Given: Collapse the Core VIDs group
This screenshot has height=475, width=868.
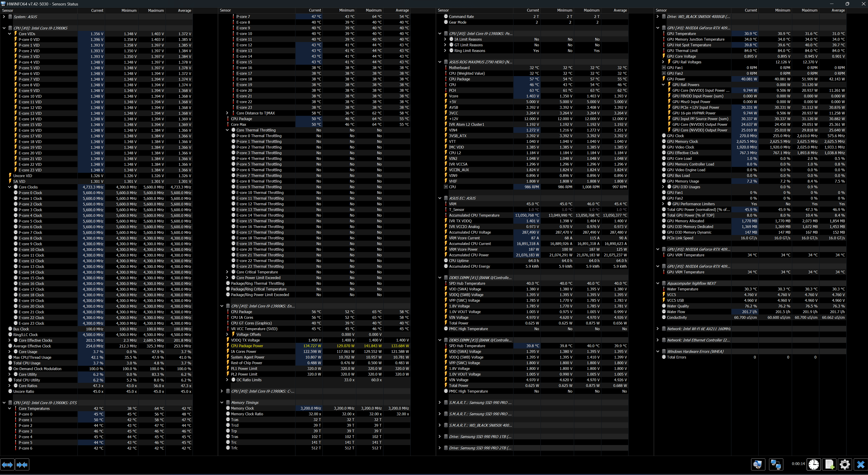Looking at the screenshot, I should pyautogui.click(x=10, y=34).
